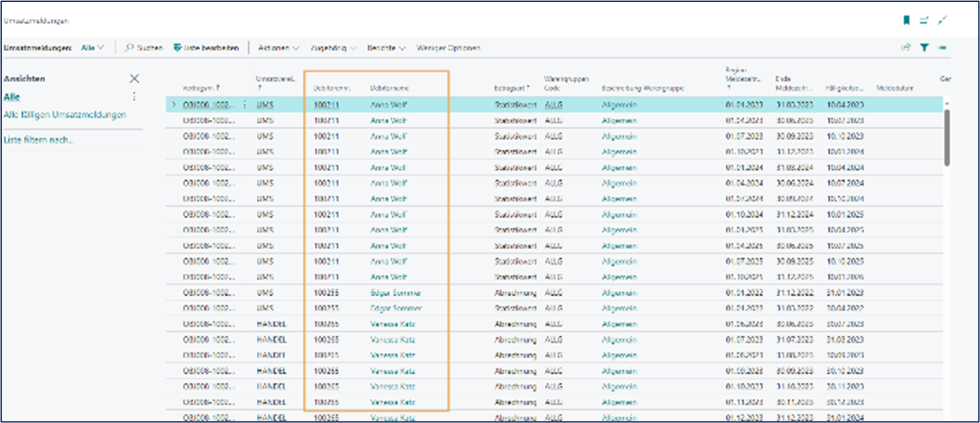The height and width of the screenshot is (423, 980).
Task: Open page in new window icon
Action: pyautogui.click(x=924, y=20)
